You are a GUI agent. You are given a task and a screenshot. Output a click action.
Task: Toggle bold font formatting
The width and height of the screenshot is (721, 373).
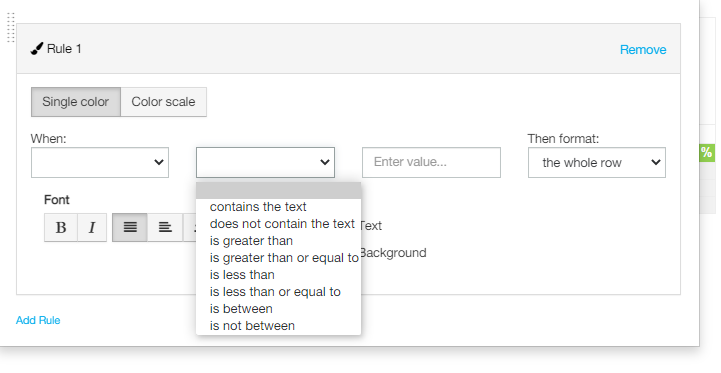tap(61, 227)
